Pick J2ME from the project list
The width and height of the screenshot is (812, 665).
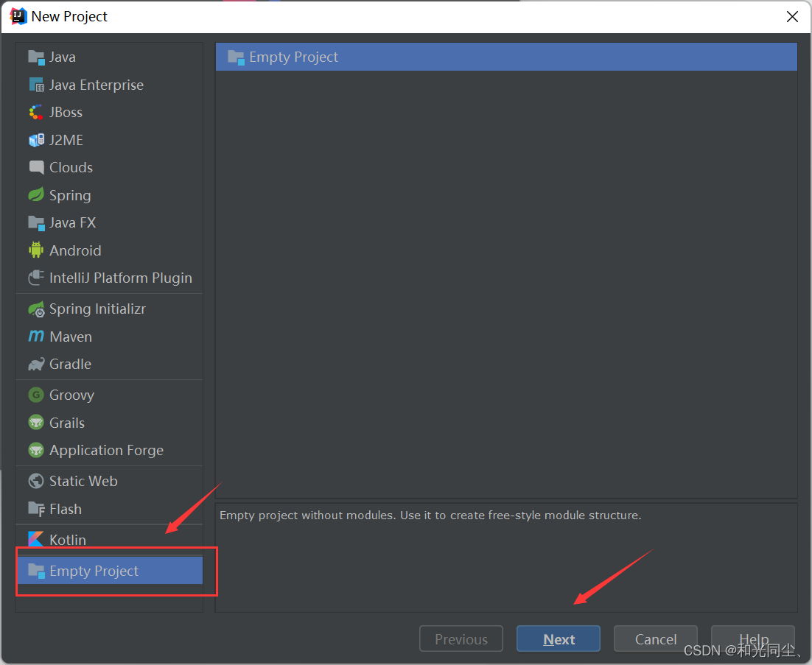coord(109,140)
